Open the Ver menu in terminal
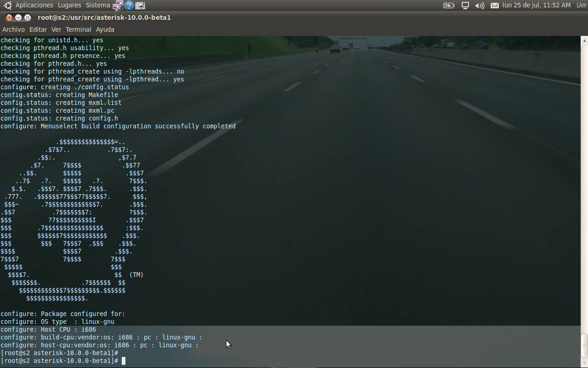The height and width of the screenshot is (368, 588). pyautogui.click(x=56, y=29)
